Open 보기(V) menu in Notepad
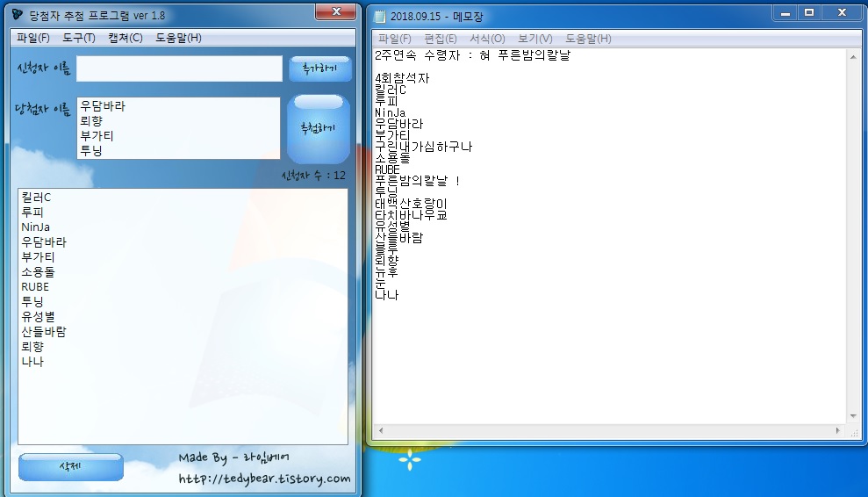 point(534,39)
